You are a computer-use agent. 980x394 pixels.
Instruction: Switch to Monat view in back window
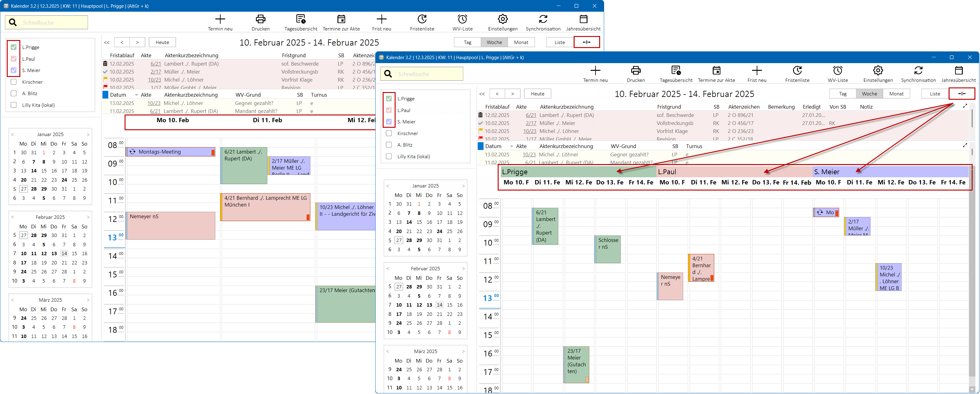(x=521, y=42)
